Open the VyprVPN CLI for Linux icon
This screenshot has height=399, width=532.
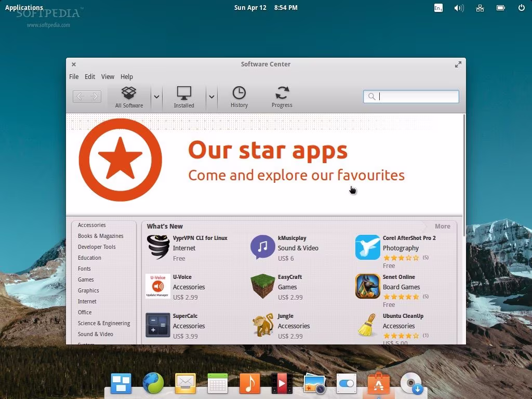pyautogui.click(x=158, y=247)
